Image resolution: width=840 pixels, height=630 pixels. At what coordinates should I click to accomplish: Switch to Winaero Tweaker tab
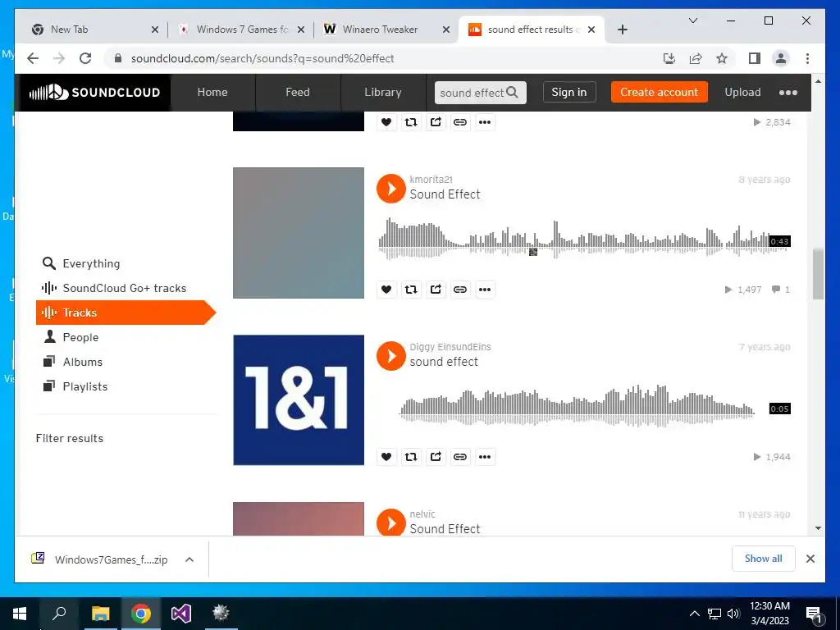pyautogui.click(x=386, y=30)
